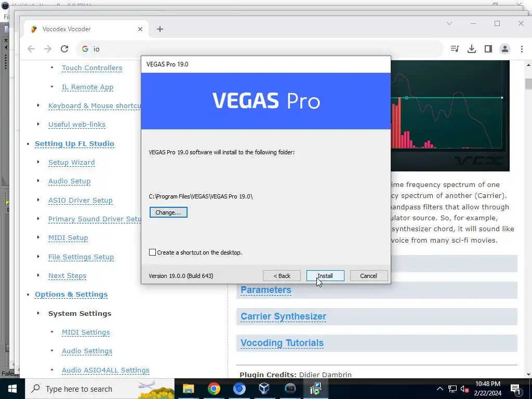
Task: Open Chrome downloads icon
Action: coord(471,49)
